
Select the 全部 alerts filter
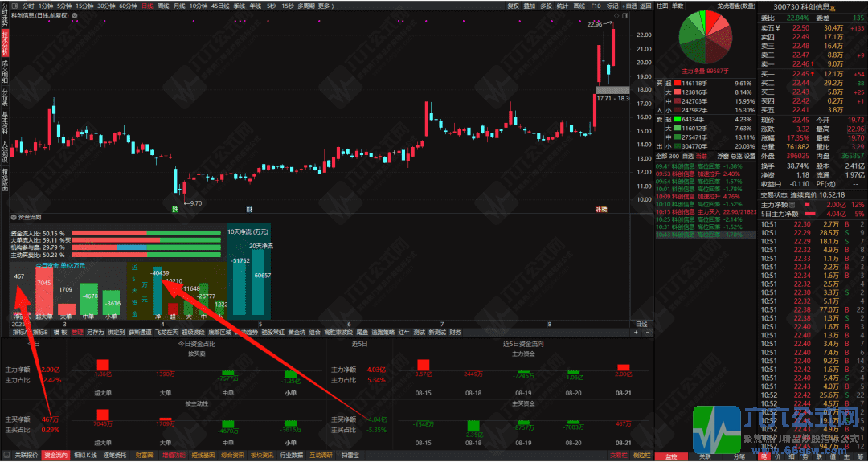click(x=662, y=157)
